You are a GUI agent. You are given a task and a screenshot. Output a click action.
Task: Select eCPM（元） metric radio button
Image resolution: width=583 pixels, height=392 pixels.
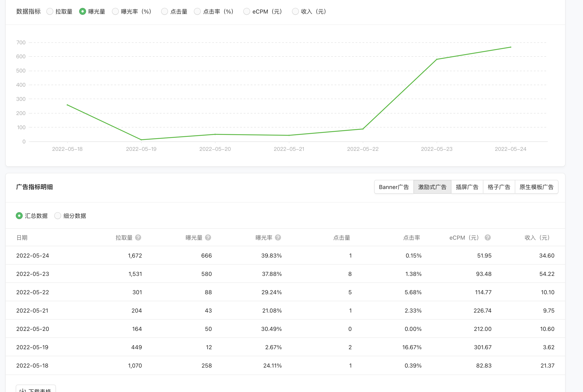pos(246,12)
